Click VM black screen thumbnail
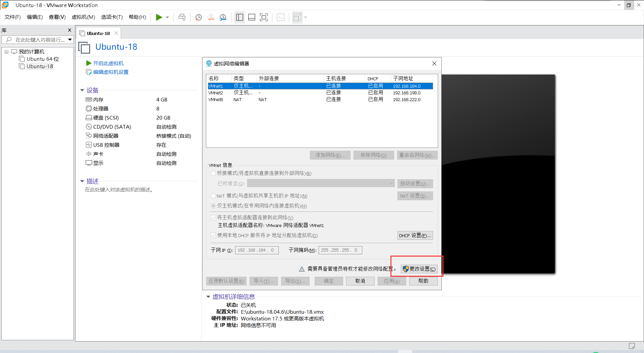644x353 pixels. 498,174
